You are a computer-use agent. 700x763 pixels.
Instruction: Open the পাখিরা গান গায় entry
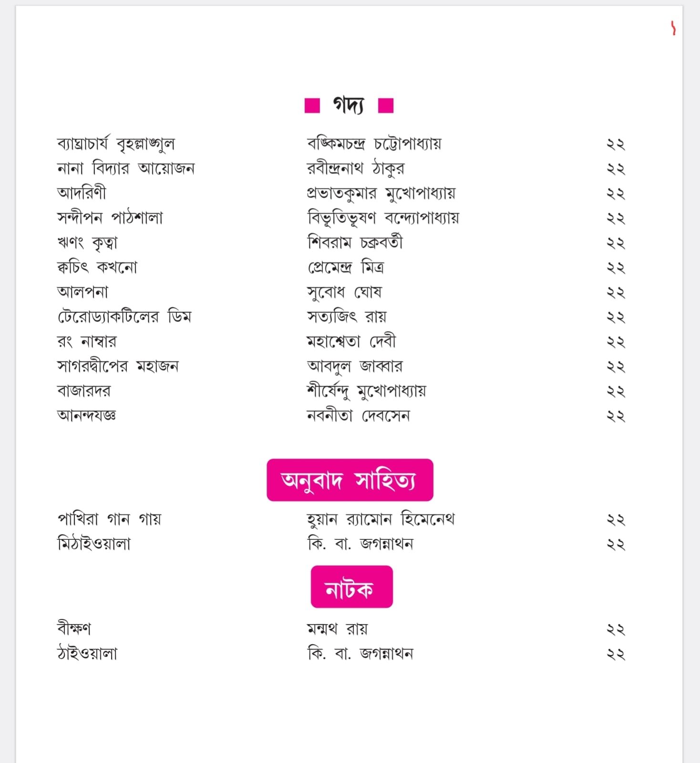[x=109, y=519]
